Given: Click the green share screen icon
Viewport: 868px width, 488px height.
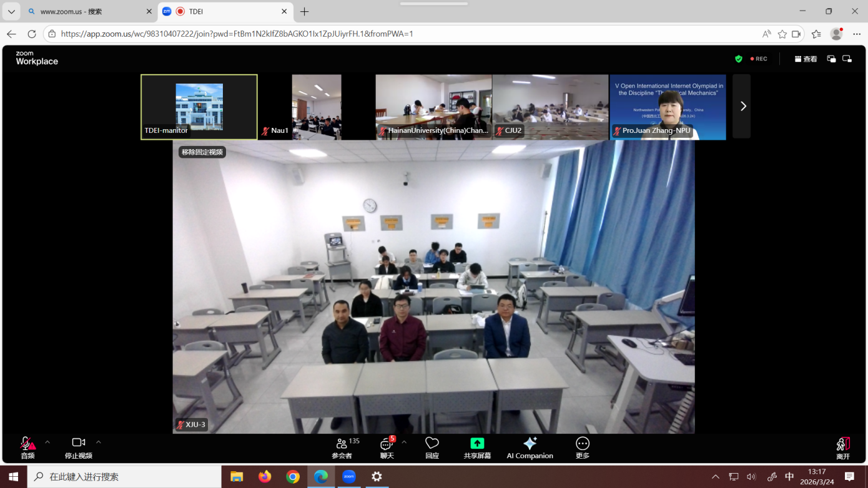Looking at the screenshot, I should pos(477,444).
